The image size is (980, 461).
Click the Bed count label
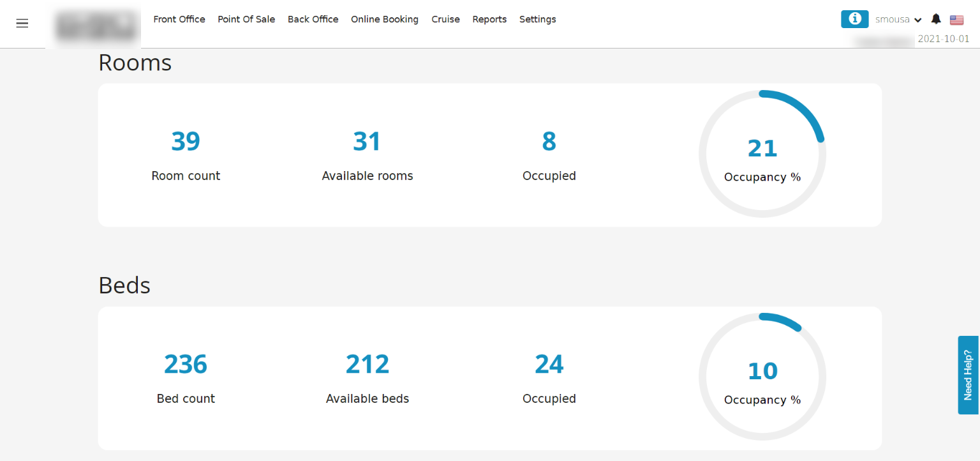186,398
